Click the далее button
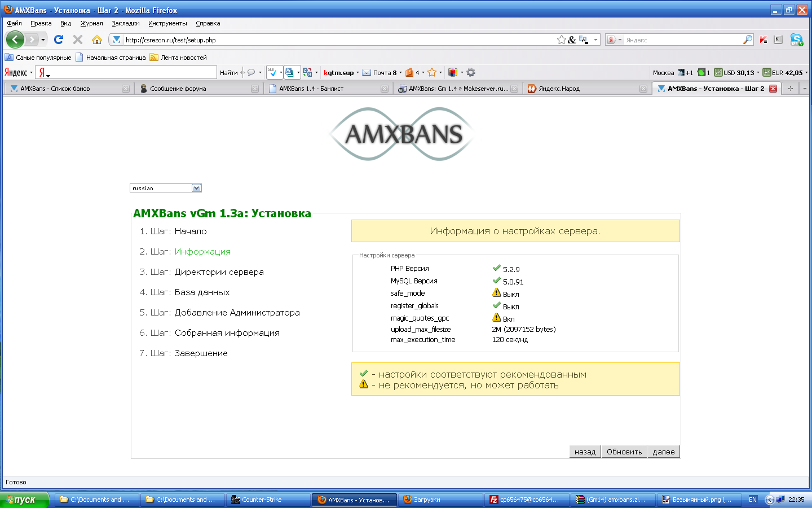This screenshot has width=812, height=508. point(664,452)
